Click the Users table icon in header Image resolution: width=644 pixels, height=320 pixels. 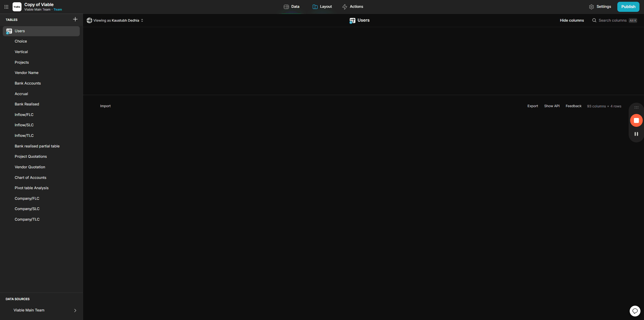pos(352,21)
